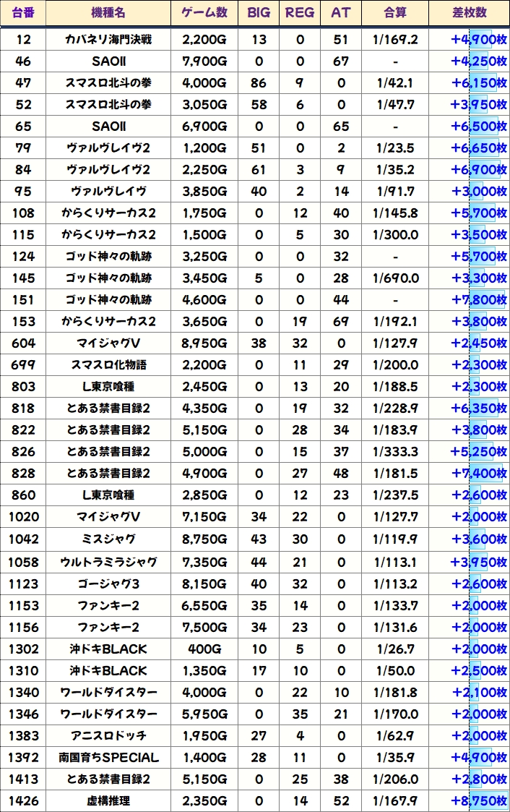Image resolution: width=510 pixels, height=812 pixels.
Task: Select machine name ウルトラミラジャグ
Action: click(108, 563)
